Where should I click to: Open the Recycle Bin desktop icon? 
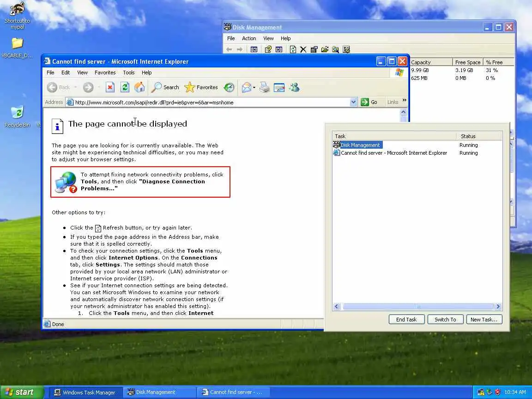click(17, 116)
